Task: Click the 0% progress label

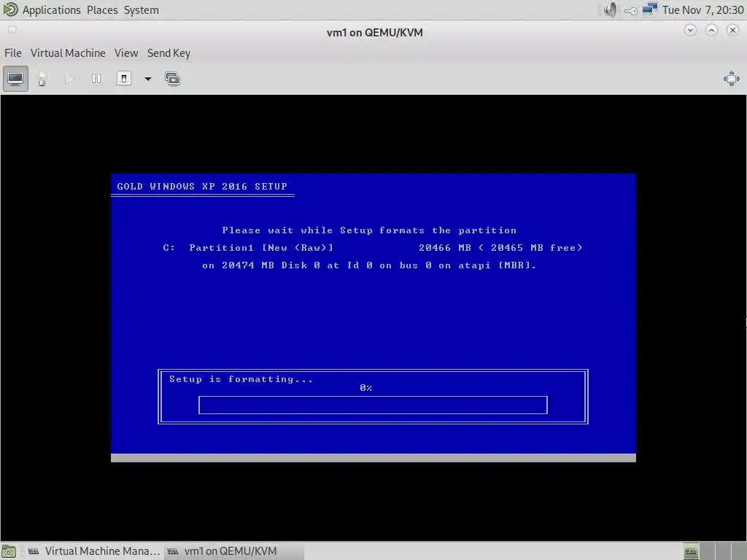Action: pos(366,388)
